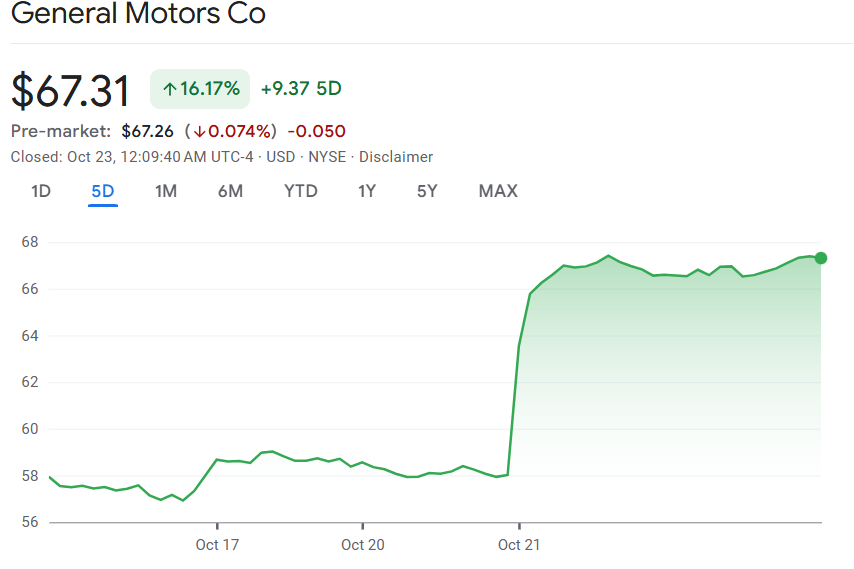Click the 16.17% gain badge

pos(200,89)
